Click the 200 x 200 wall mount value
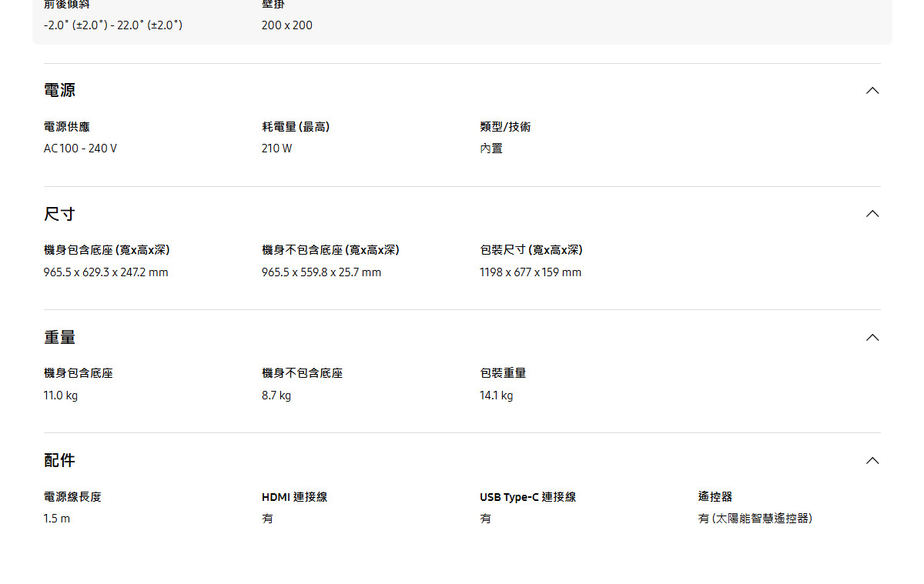Screen dimensions: 924x584 pos(286,25)
